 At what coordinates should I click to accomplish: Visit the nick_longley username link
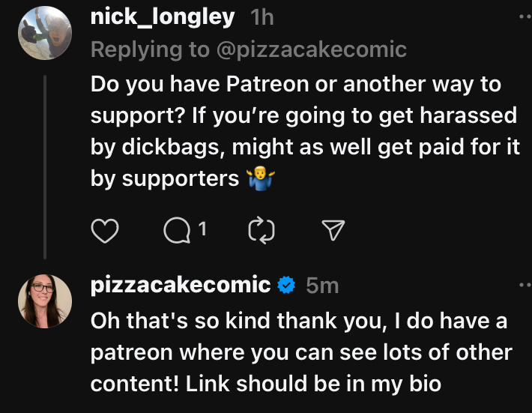(x=163, y=17)
